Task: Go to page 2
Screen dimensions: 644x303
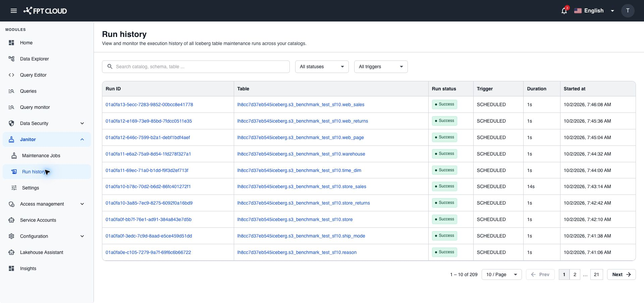Action: [x=575, y=274]
